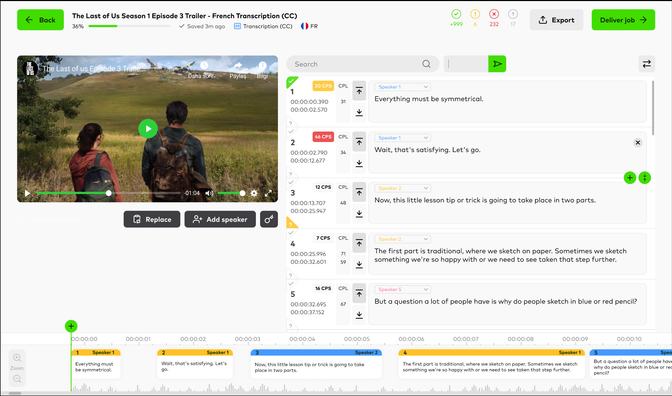Click the timecode jump input field

466,64
